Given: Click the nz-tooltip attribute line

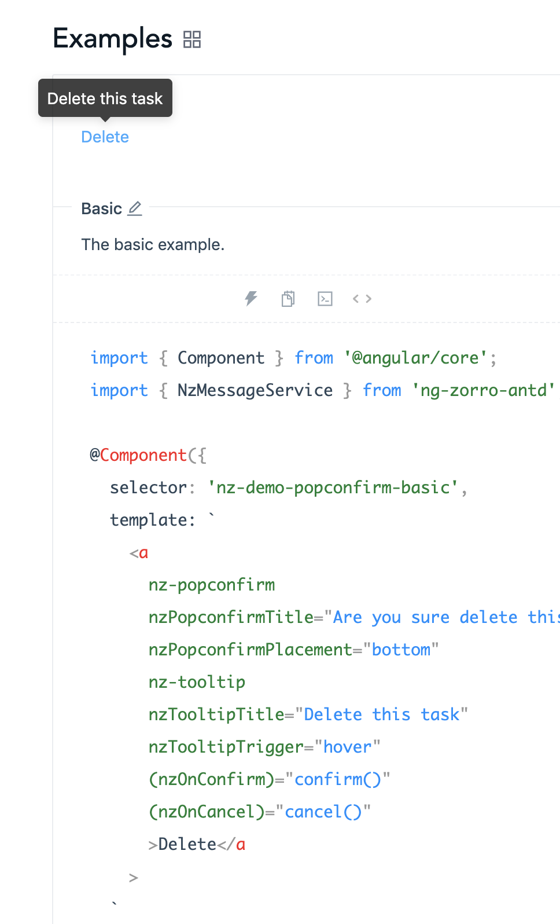Looking at the screenshot, I should point(197,682).
